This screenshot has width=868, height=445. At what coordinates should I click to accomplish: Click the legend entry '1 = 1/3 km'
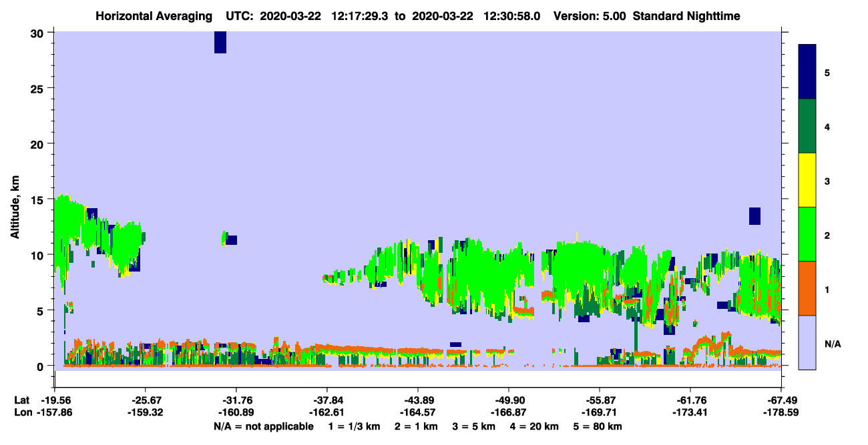355,426
